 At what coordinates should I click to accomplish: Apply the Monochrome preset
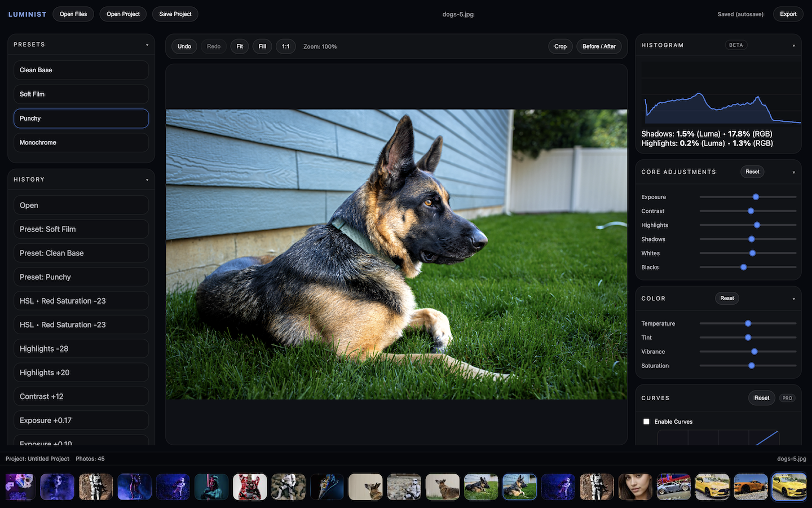coord(81,143)
